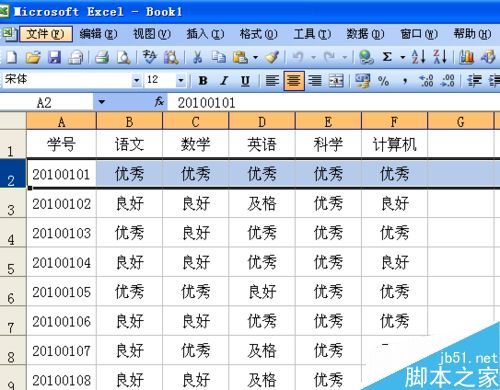Viewport: 500px width, 390px height.
Task: Open the 视图(V) menu
Action: point(152,34)
